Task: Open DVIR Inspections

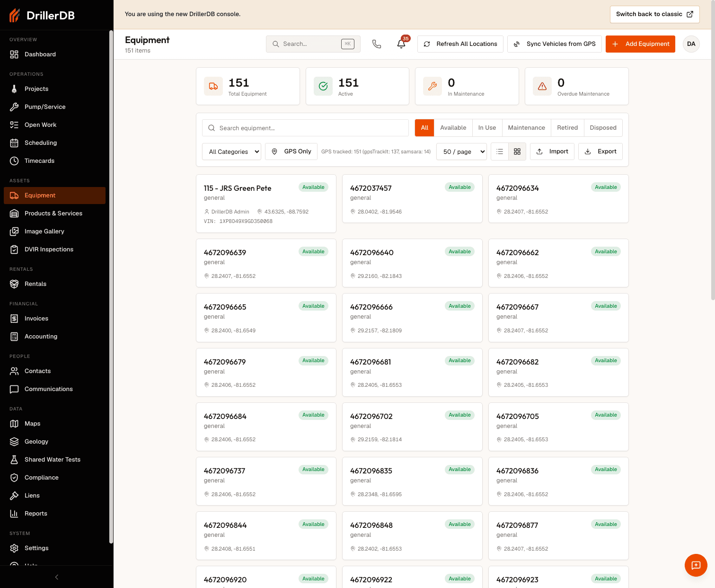Action: pyautogui.click(x=54, y=249)
